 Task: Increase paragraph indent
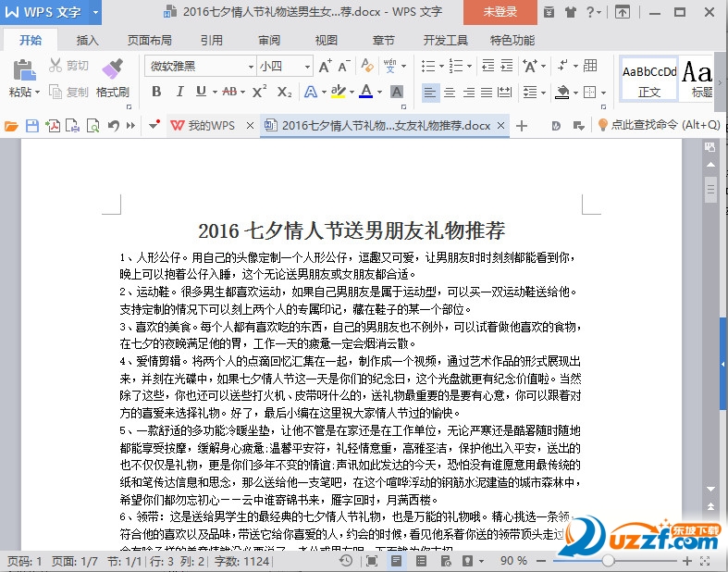click(x=507, y=66)
